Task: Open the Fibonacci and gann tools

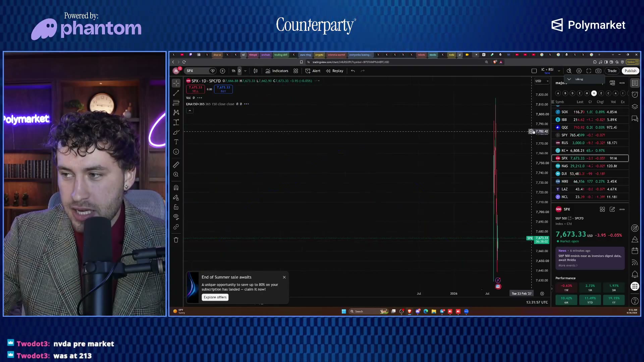Action: (176, 103)
